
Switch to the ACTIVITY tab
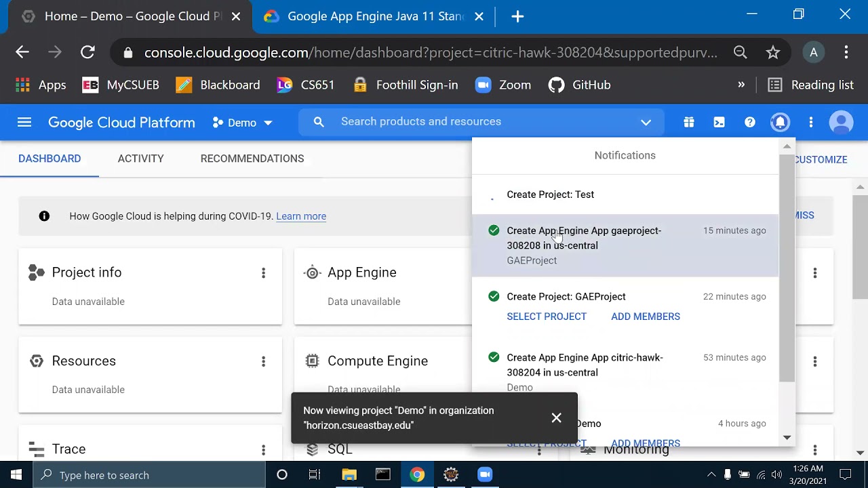point(140,159)
